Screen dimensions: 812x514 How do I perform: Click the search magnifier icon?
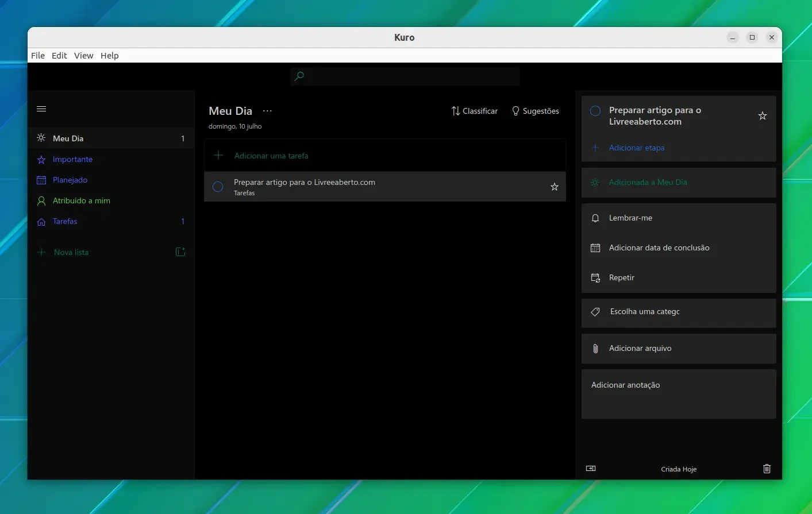(x=299, y=76)
